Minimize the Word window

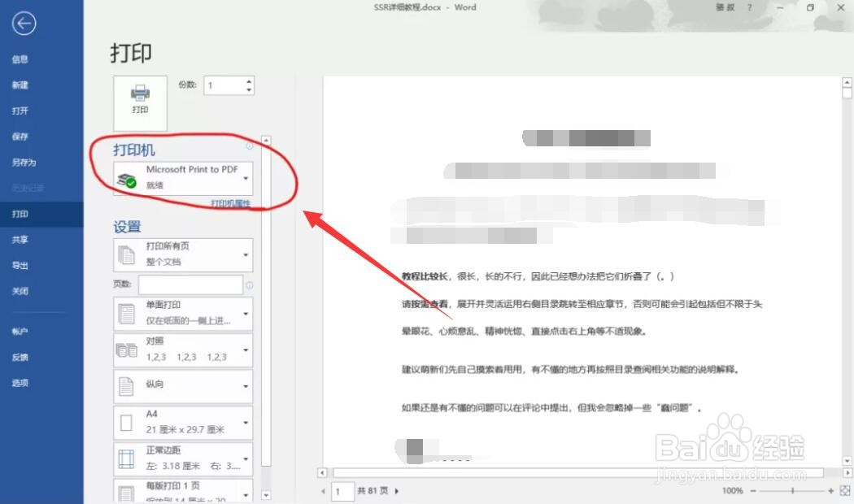780,7
